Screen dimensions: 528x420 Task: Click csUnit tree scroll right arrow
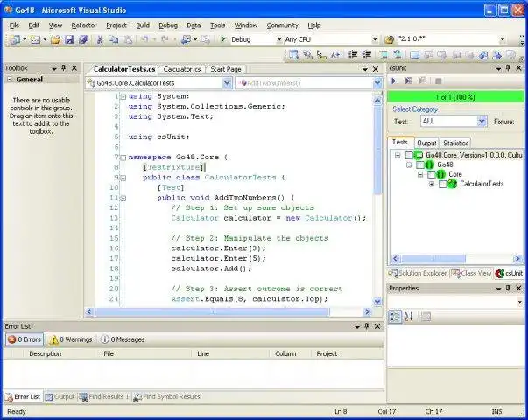click(x=517, y=259)
